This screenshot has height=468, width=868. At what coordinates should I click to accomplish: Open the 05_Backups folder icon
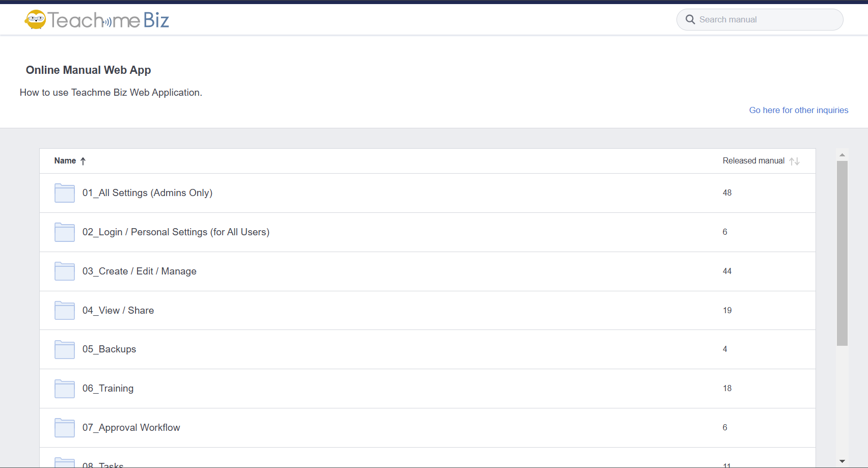(x=65, y=349)
